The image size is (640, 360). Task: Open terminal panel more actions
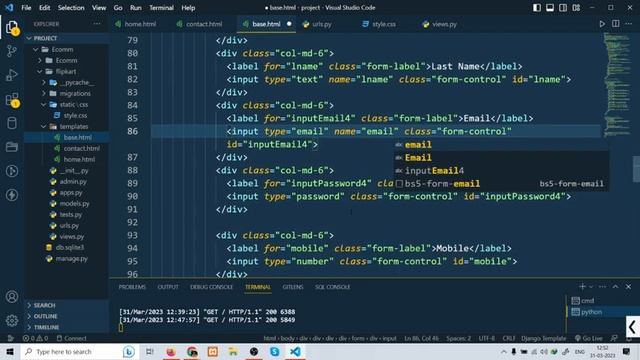[x=602, y=287]
